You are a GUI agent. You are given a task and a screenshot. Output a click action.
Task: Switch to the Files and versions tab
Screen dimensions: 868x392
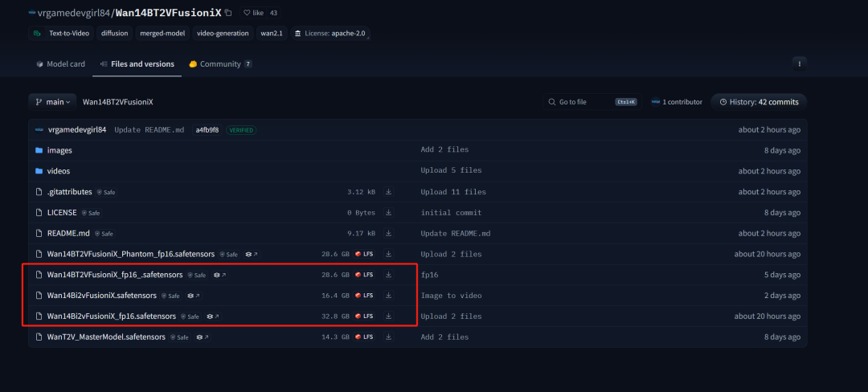(x=137, y=64)
